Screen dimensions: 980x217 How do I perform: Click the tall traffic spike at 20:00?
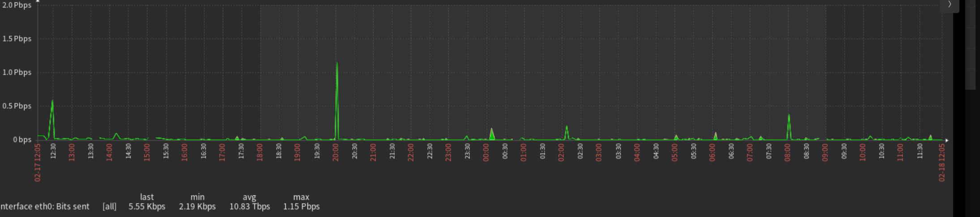point(337,101)
